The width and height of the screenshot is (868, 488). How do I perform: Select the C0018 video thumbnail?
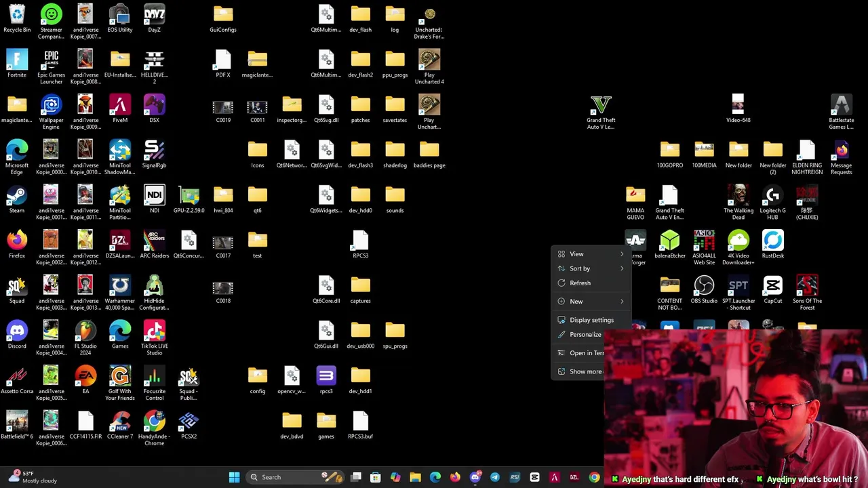click(223, 293)
